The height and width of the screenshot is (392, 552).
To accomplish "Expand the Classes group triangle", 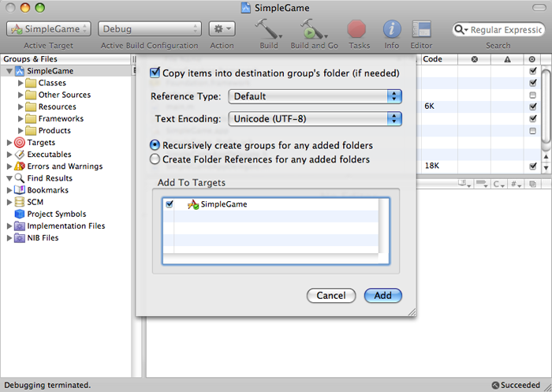I will click(x=21, y=83).
